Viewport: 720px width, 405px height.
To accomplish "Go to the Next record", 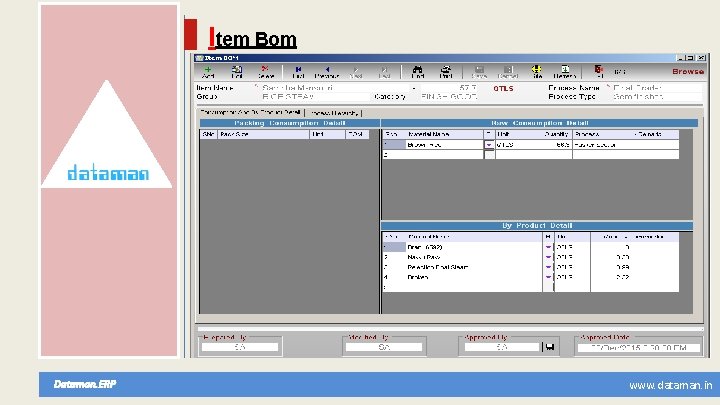I will (x=356, y=72).
